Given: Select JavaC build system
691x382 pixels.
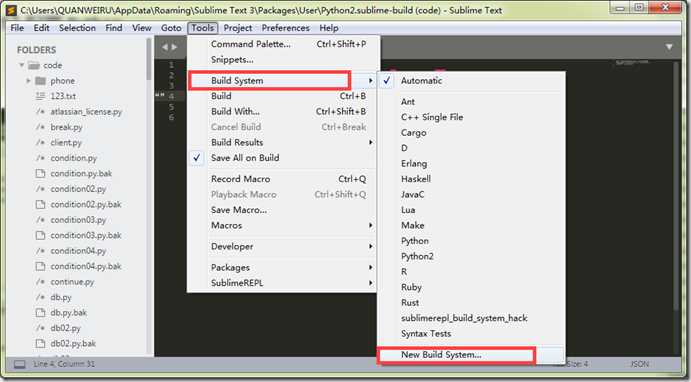Looking at the screenshot, I should click(472, 194).
